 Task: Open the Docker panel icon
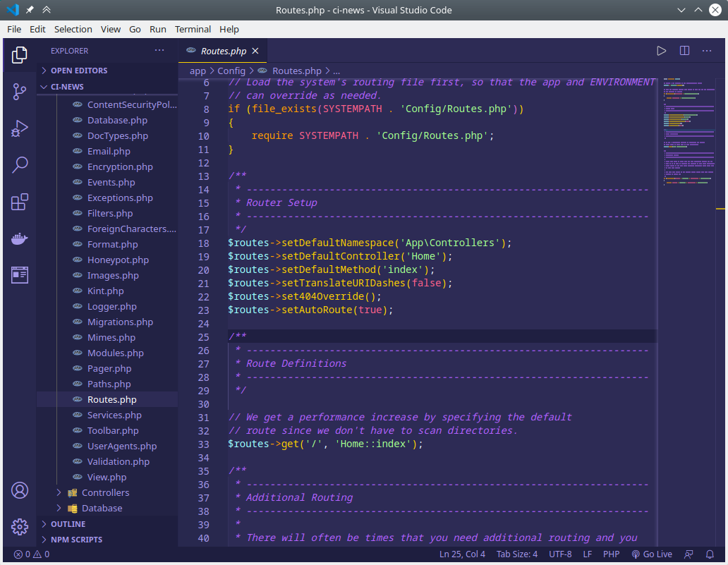(20, 238)
